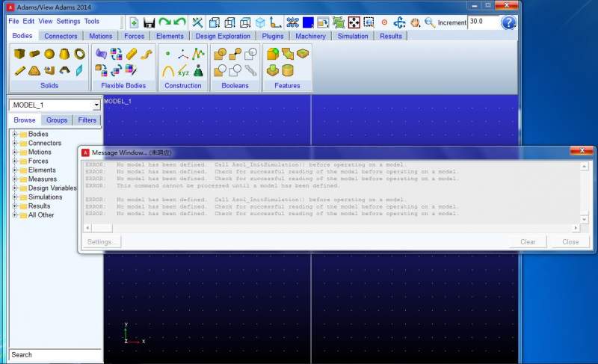Switch to the Filters browser tab
This screenshot has height=364, width=598.
[x=87, y=120]
